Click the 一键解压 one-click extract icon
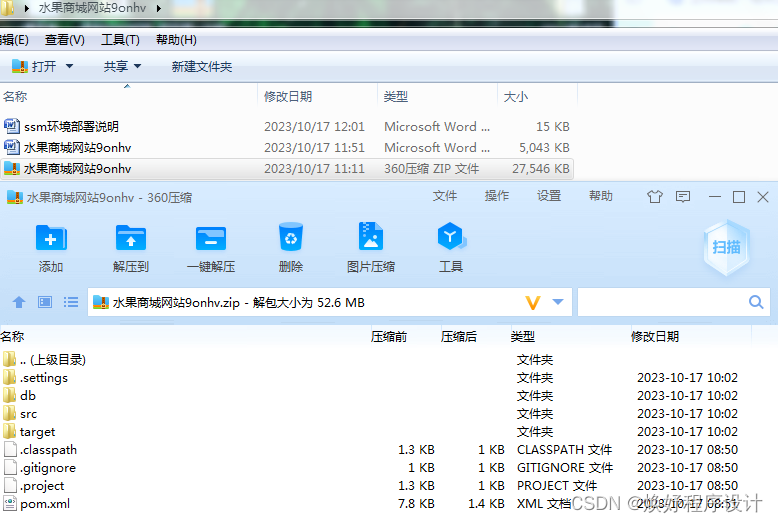778x523 pixels. 211,239
